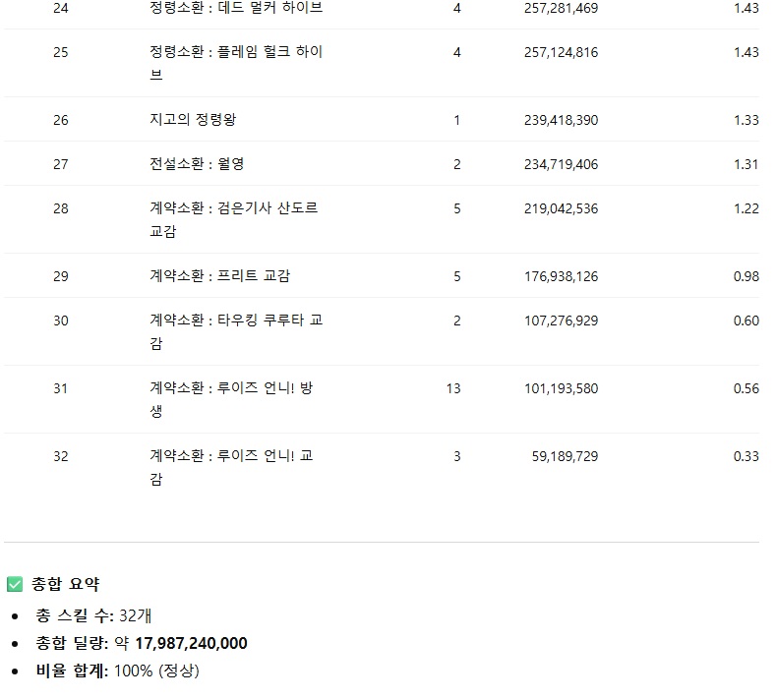
Task: Click skill name 전설소환 : 월영
Action: tap(197, 164)
